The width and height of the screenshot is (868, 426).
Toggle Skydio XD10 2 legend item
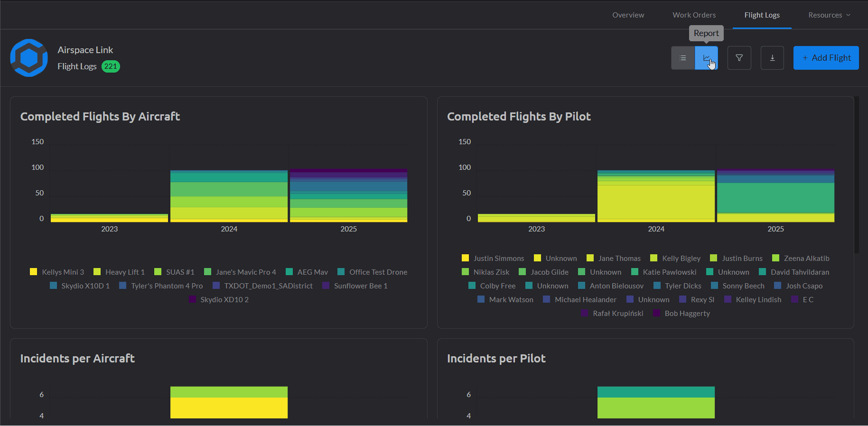click(219, 299)
